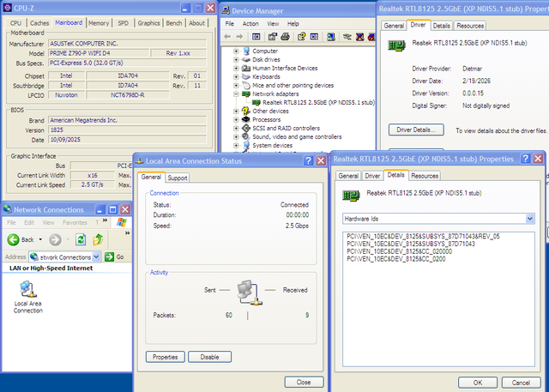Screen dimensions: 549x392
Task: Click the Network Connections title bar globe icon
Action: click(8, 209)
